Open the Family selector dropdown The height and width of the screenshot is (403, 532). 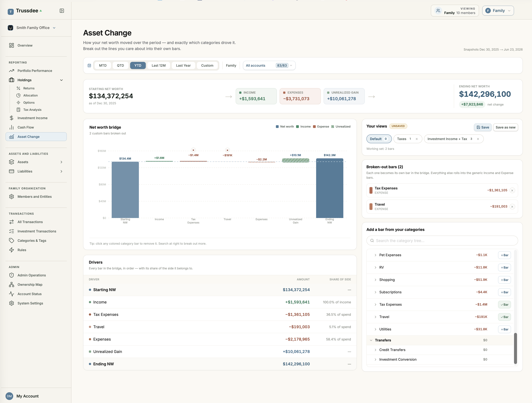pyautogui.click(x=498, y=11)
